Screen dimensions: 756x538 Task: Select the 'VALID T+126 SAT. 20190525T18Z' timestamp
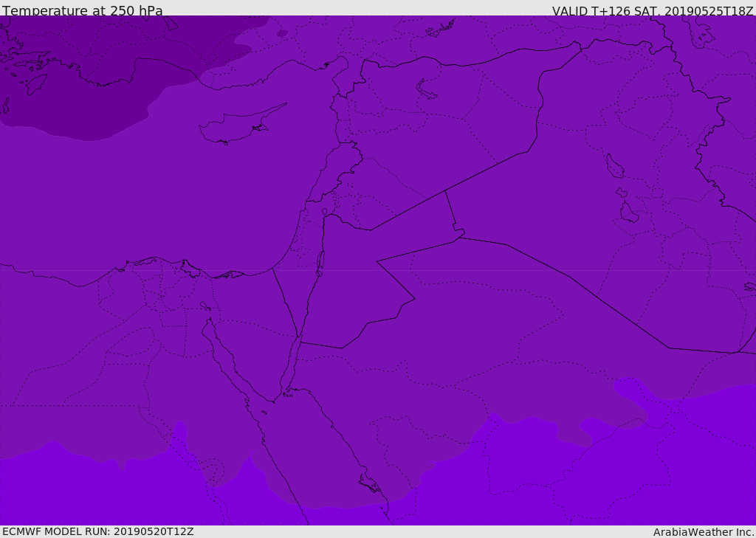(x=653, y=11)
